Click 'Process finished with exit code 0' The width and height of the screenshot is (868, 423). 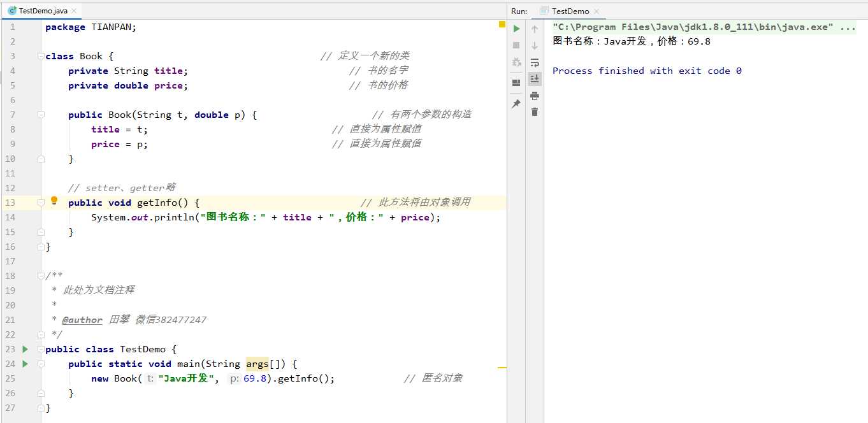coord(647,71)
